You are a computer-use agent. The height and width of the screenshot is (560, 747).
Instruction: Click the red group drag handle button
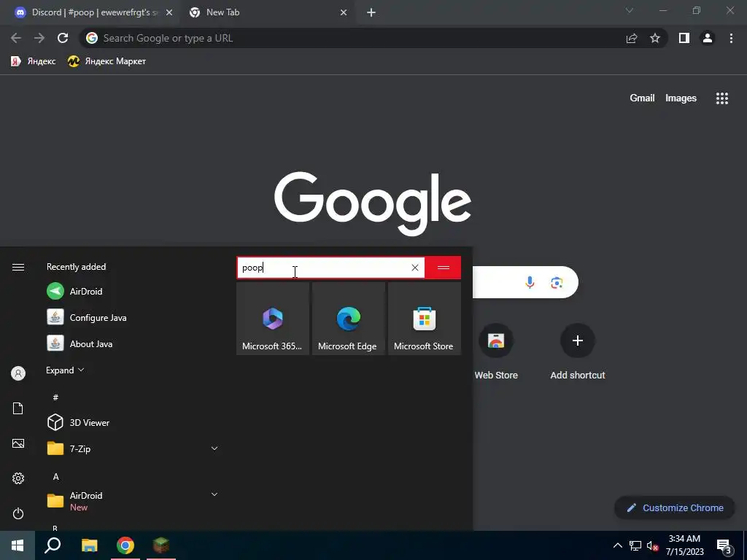point(443,268)
